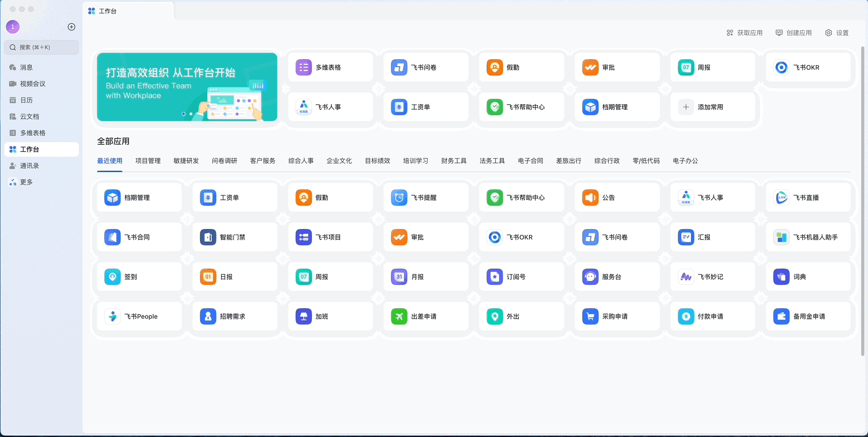Image resolution: width=868 pixels, height=437 pixels.
Task: Switch to the 财务工具 tab
Action: pos(454,161)
